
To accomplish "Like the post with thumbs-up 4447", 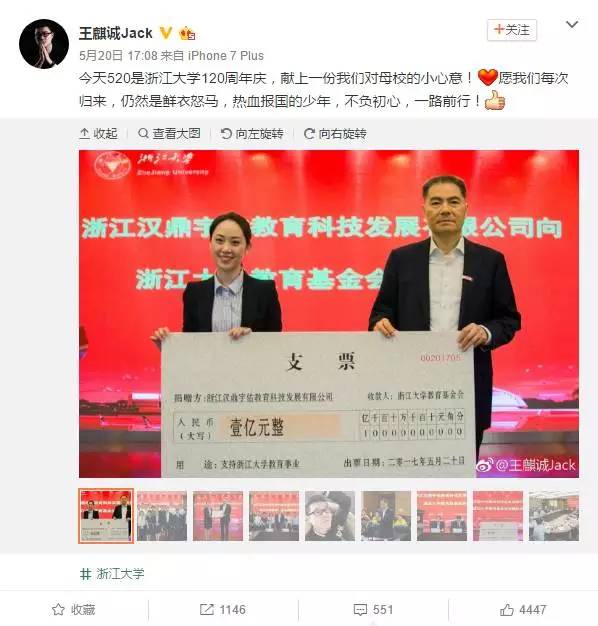I will [x=523, y=610].
